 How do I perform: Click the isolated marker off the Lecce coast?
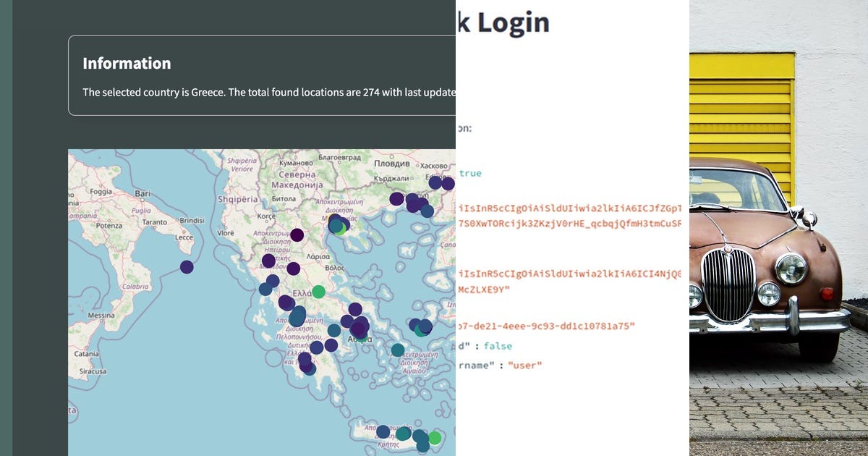pos(186,266)
